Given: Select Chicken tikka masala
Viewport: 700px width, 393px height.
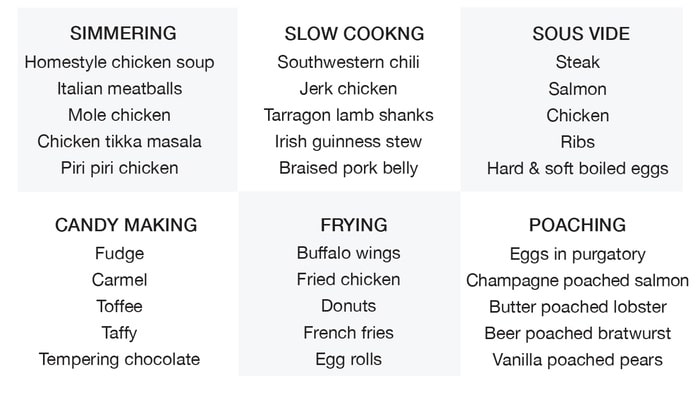Looking at the screenshot, I should pos(119,142).
